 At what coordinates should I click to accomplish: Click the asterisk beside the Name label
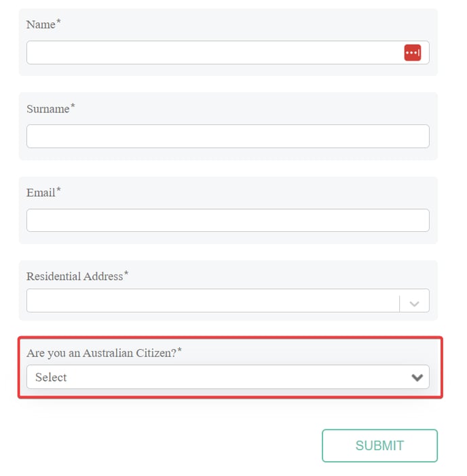click(x=58, y=21)
